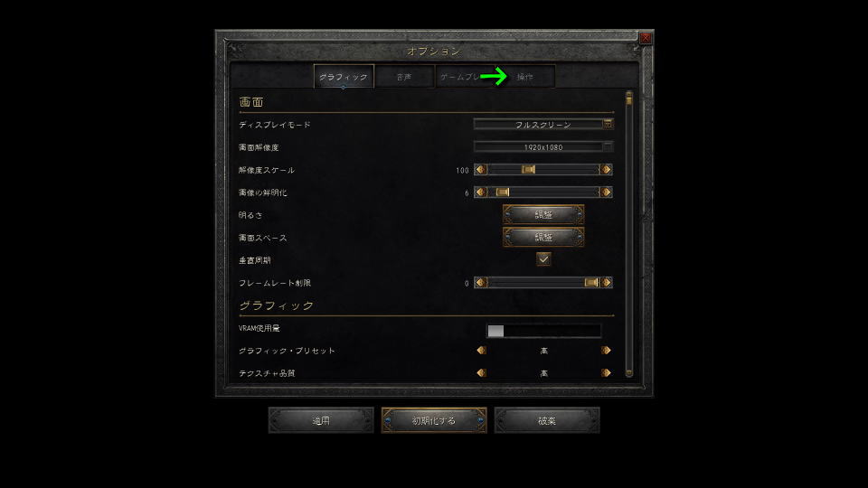Toggle the 垂直同期 checkbox
This screenshot has width=868, height=488.
pos(543,259)
